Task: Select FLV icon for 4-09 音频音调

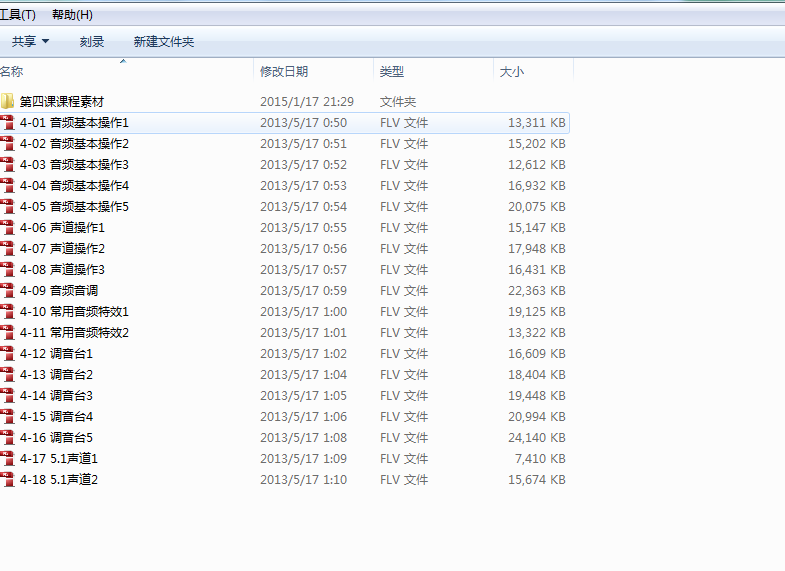Action: click(x=8, y=291)
